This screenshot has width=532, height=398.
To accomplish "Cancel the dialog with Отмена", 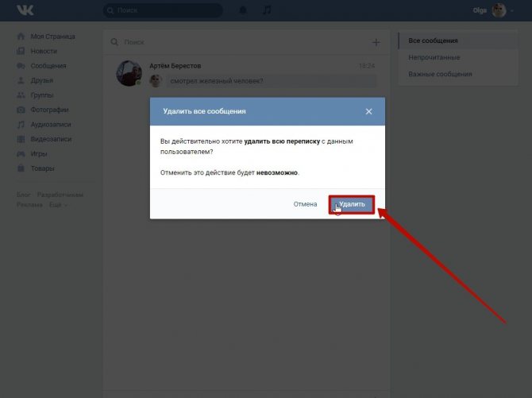I will [305, 204].
